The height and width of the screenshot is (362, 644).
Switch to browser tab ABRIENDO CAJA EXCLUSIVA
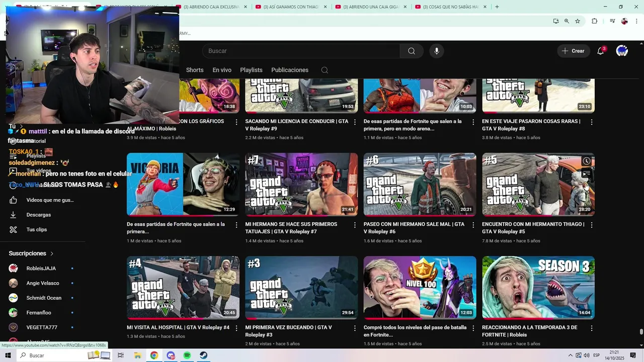pos(210,7)
